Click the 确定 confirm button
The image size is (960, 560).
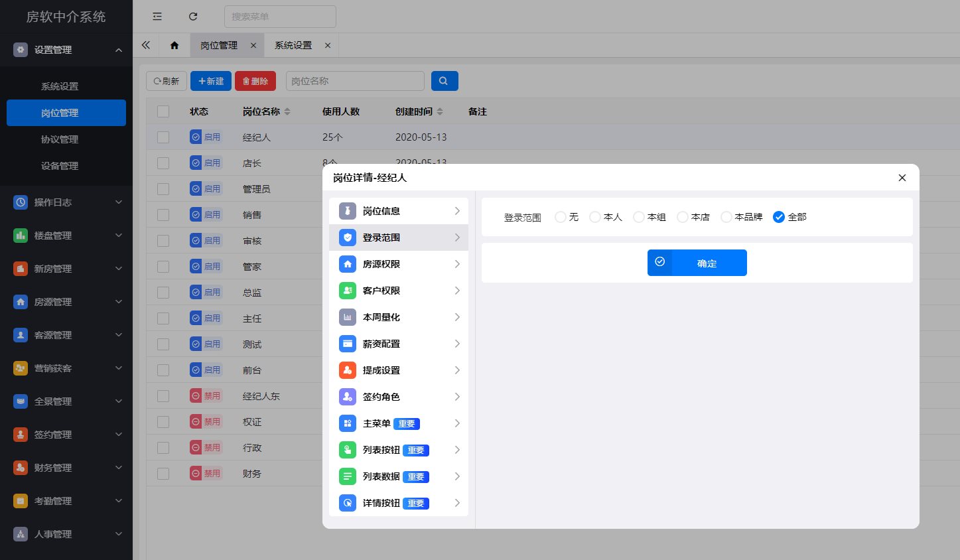click(x=697, y=263)
